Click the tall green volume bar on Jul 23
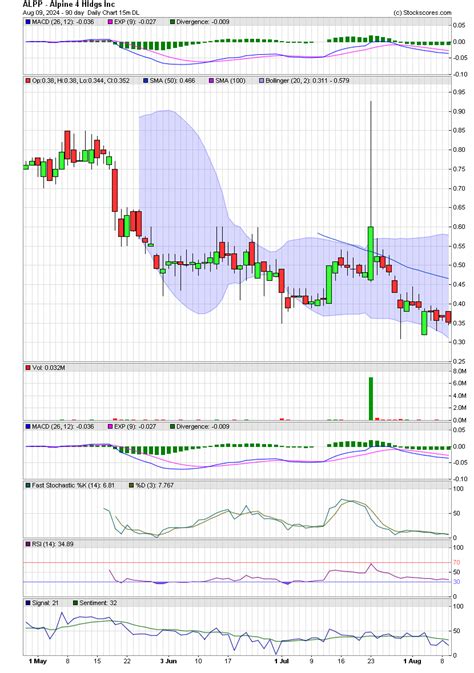This screenshot has height=673, width=474. pyautogui.click(x=371, y=399)
